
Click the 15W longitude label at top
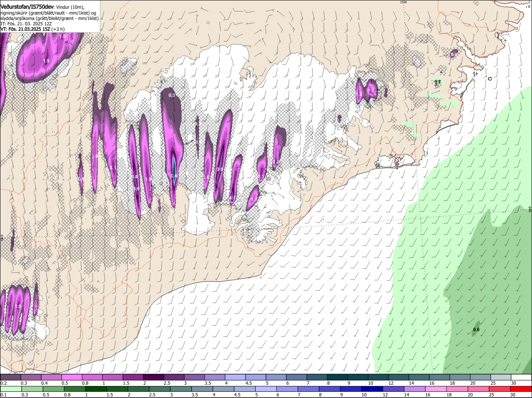(x=403, y=2)
